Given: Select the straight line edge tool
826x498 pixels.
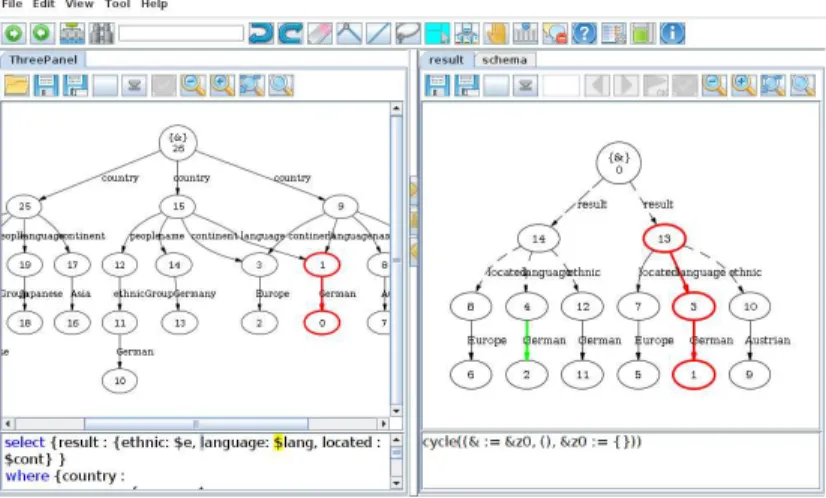Looking at the screenshot, I should coord(378,33).
